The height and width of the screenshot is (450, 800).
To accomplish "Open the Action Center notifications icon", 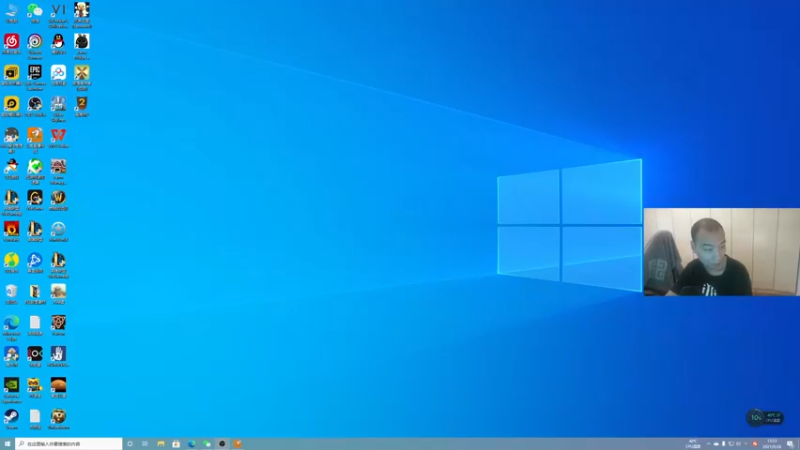I will tap(790, 444).
